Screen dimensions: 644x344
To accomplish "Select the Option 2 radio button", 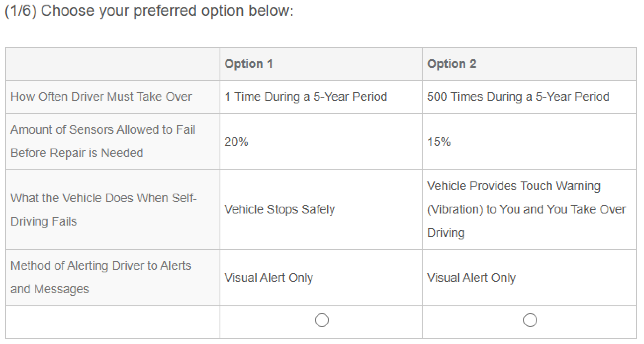I will click(x=530, y=320).
